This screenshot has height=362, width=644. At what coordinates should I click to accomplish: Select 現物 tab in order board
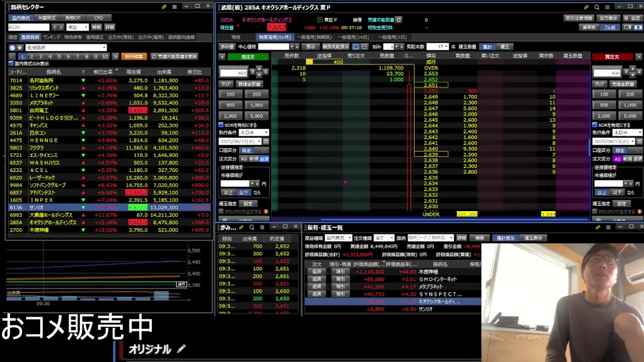click(x=236, y=37)
